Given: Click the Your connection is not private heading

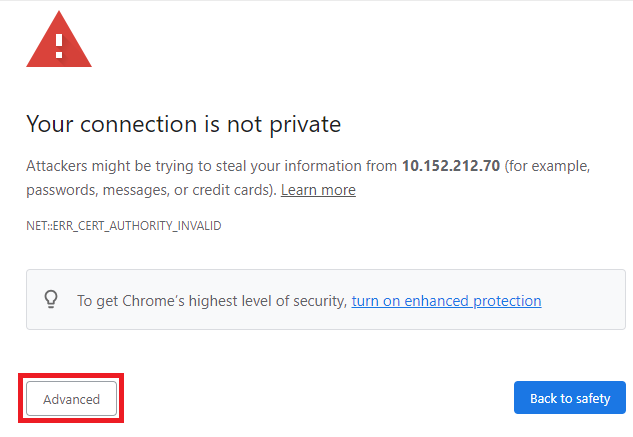Looking at the screenshot, I should [x=184, y=124].
